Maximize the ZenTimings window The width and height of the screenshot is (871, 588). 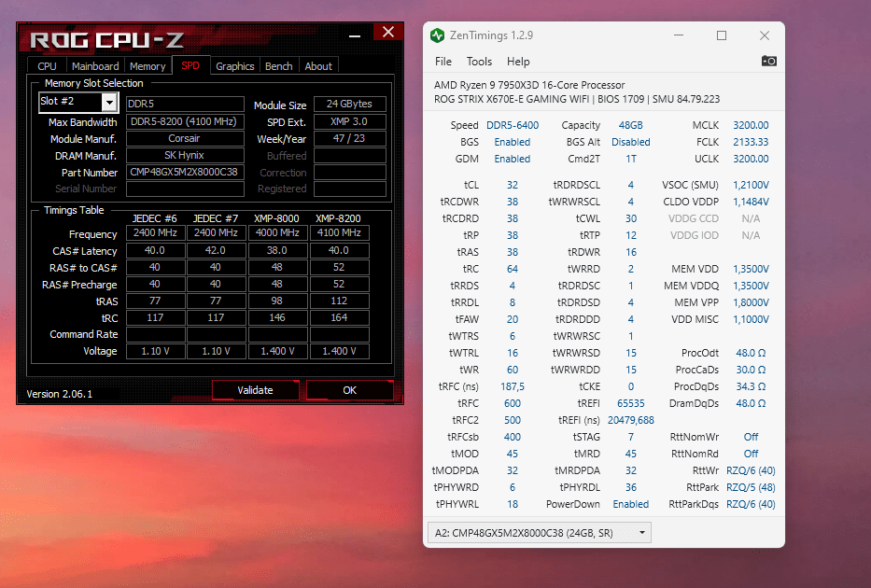[722, 35]
